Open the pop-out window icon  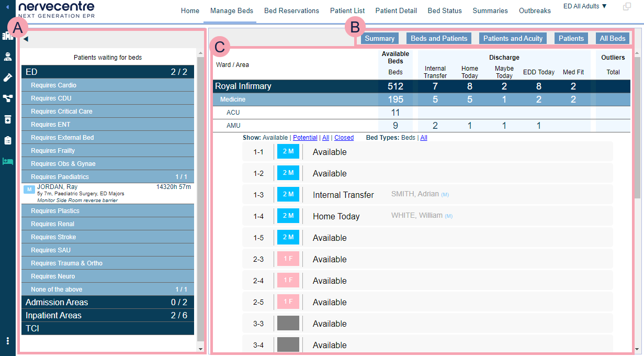point(627,7)
